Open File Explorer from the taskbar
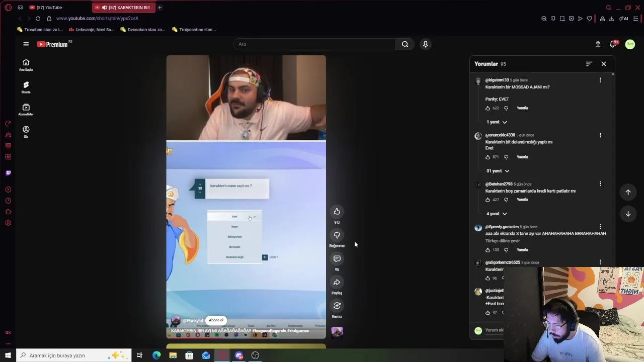644x362 pixels. coord(173,355)
